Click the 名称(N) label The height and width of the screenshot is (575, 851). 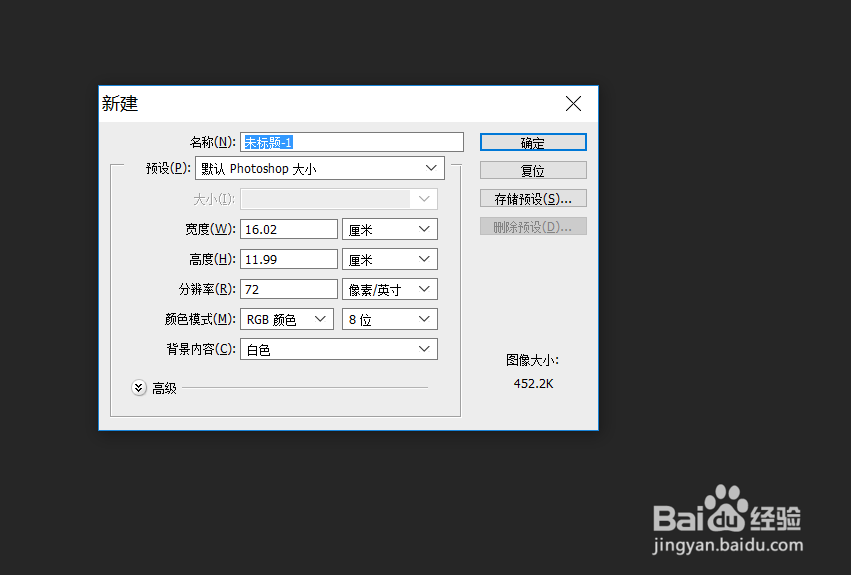[212, 142]
